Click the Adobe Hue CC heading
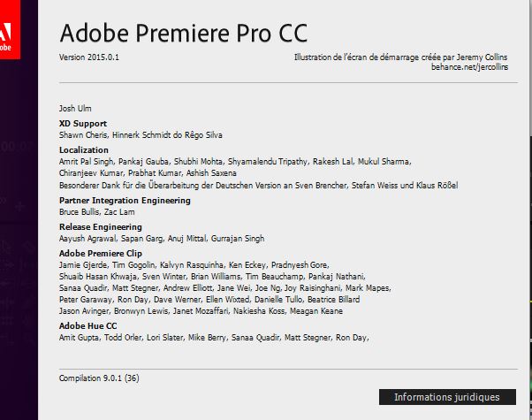This screenshot has width=532, height=420. [87, 326]
